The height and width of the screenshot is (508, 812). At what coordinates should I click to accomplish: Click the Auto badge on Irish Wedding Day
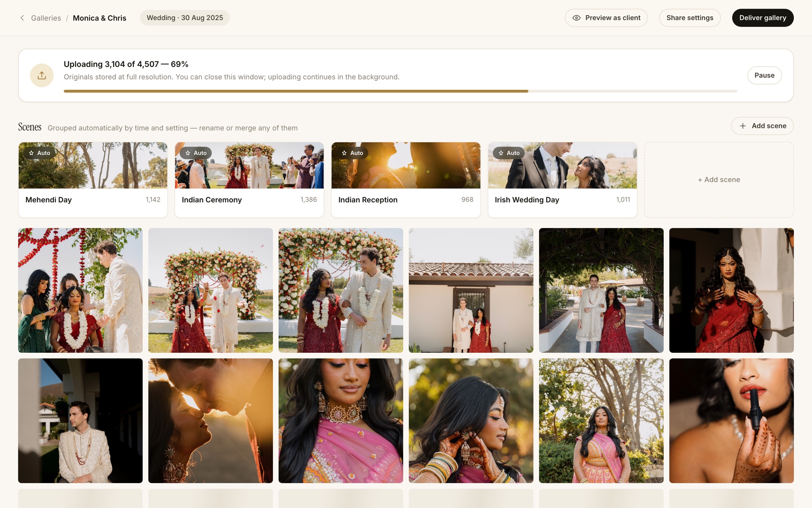[509, 153]
